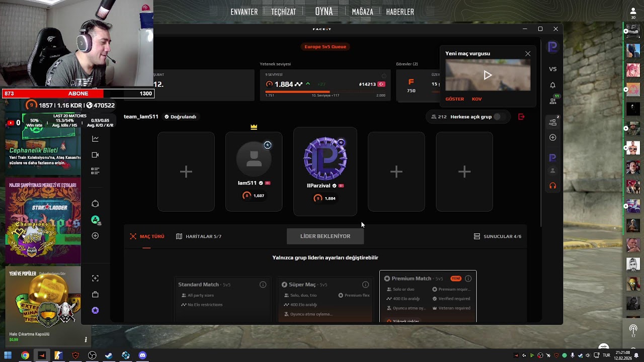Show info for Süper Maç
Image resolution: width=644 pixels, height=362 pixels.
(365, 285)
